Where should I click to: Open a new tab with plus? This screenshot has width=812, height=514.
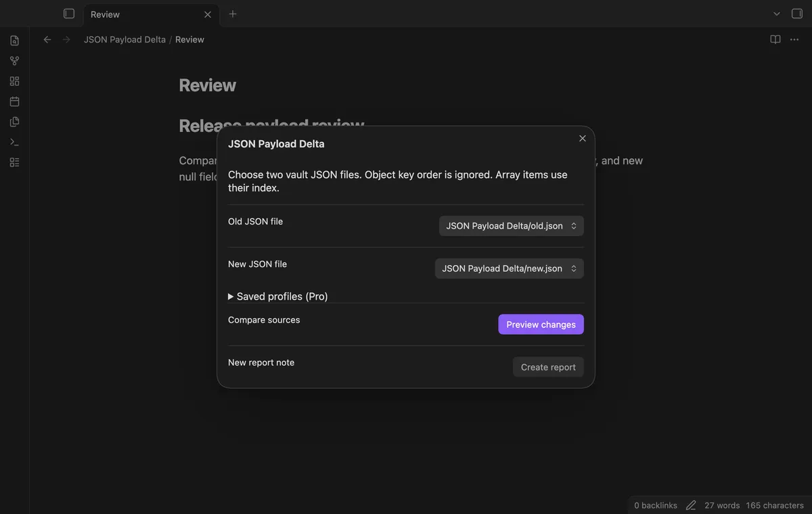[233, 14]
